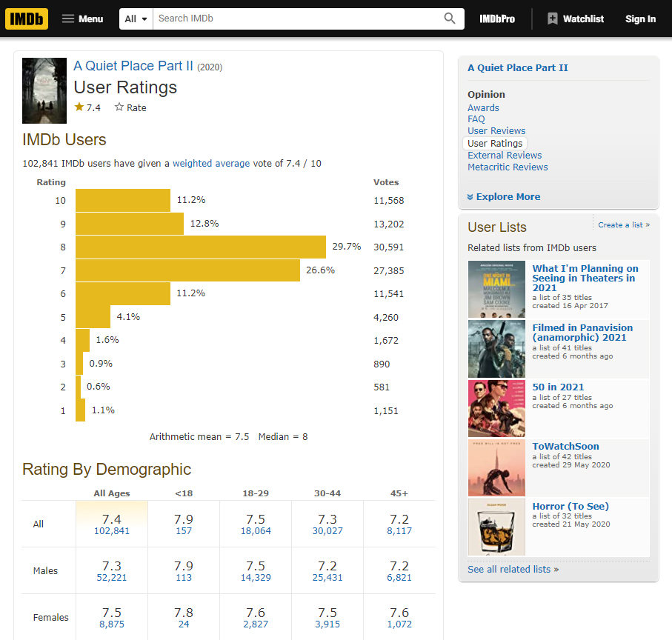Open the weighted average link

click(x=211, y=163)
